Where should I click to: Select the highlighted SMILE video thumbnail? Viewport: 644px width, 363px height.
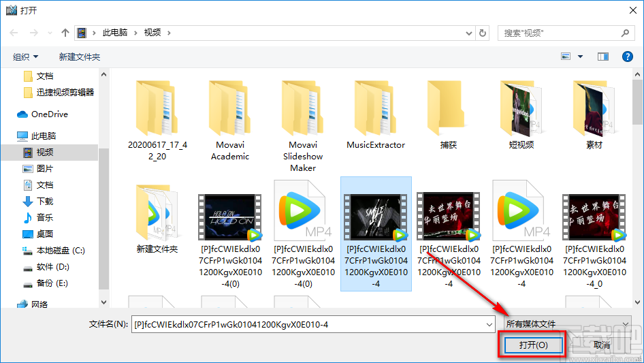click(376, 217)
